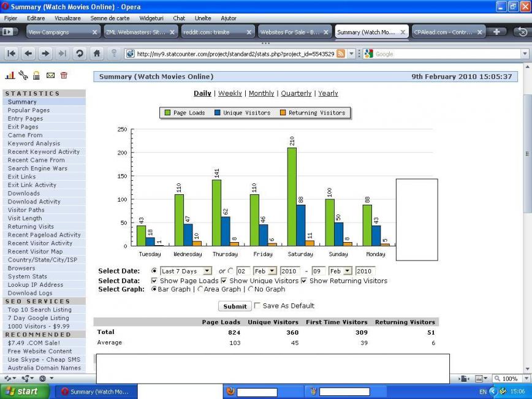Open the start month Feb dropdown

[x=265, y=271]
